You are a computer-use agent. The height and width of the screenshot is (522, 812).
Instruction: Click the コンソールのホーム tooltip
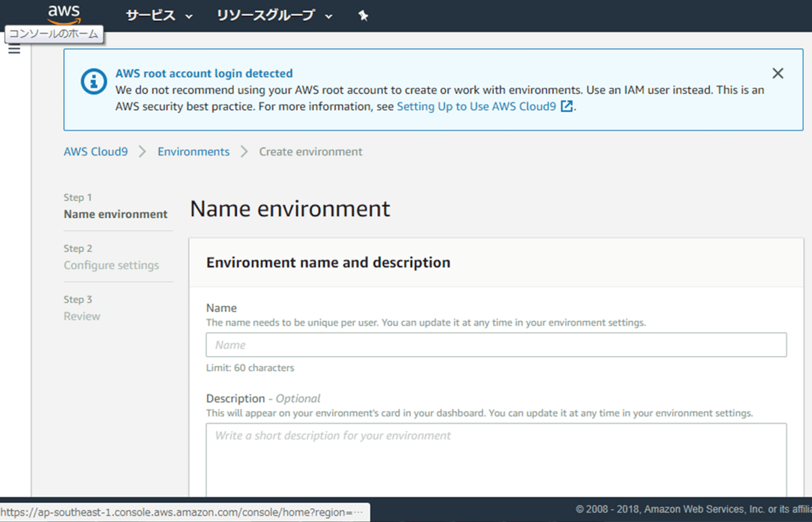point(53,32)
